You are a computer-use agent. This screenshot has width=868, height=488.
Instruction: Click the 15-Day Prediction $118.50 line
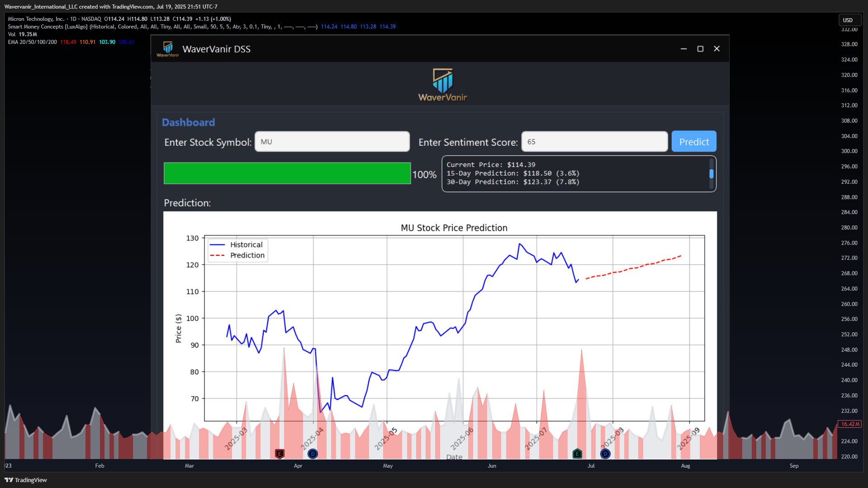[x=513, y=173]
